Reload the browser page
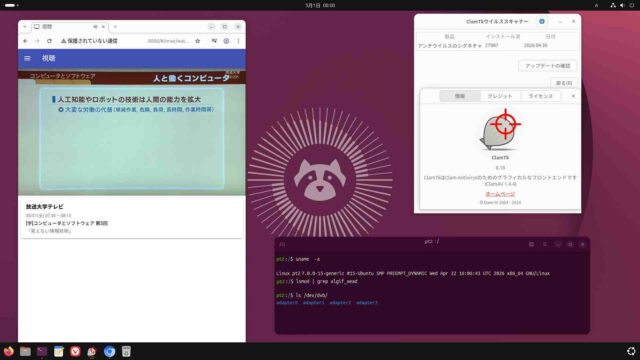The width and height of the screenshot is (640, 360). point(49,41)
